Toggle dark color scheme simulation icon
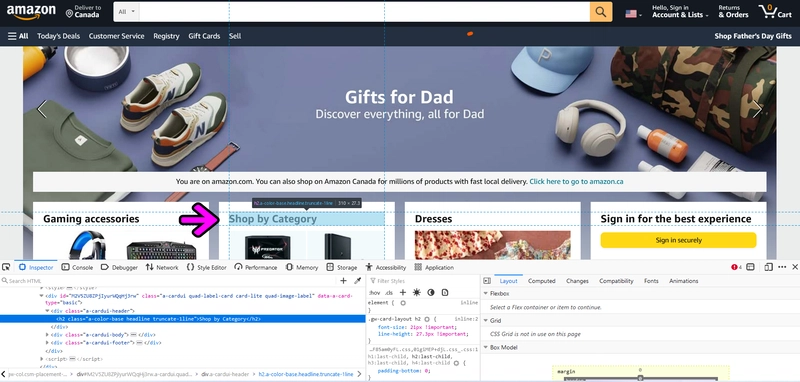The height and width of the screenshot is (382, 800). point(431,292)
